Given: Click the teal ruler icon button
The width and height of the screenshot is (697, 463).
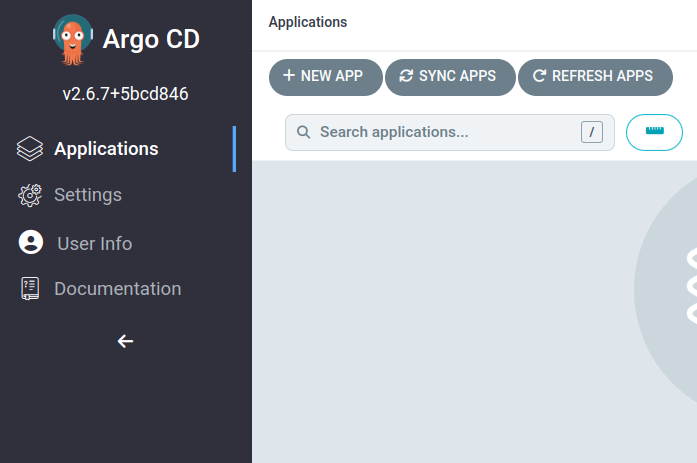Looking at the screenshot, I should pos(654,132).
